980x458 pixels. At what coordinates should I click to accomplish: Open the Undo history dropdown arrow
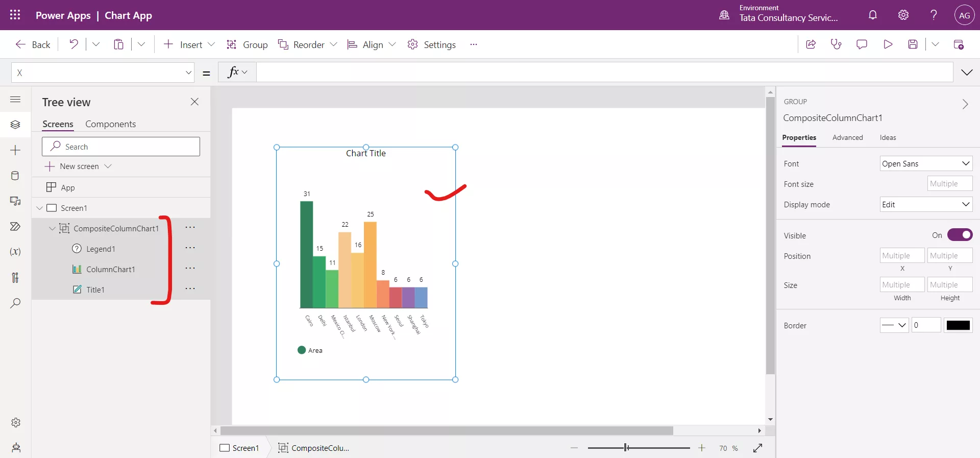point(96,44)
